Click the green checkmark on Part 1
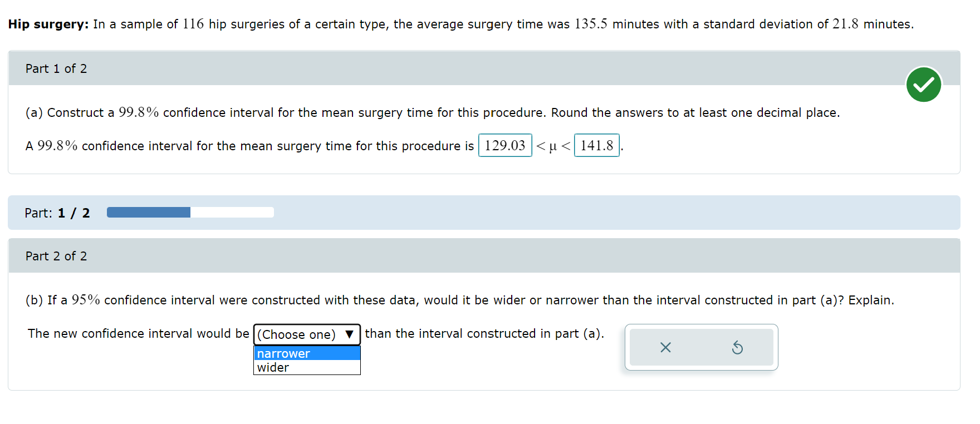The height and width of the screenshot is (424, 980). coord(924,85)
